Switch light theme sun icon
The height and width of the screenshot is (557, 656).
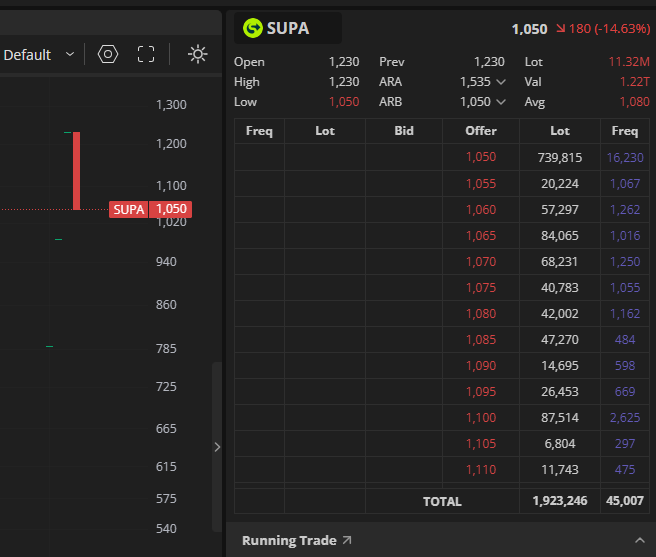pos(197,54)
